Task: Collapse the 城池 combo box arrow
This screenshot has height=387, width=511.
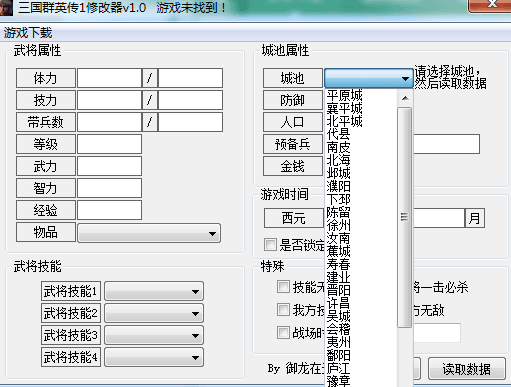Action: point(405,79)
